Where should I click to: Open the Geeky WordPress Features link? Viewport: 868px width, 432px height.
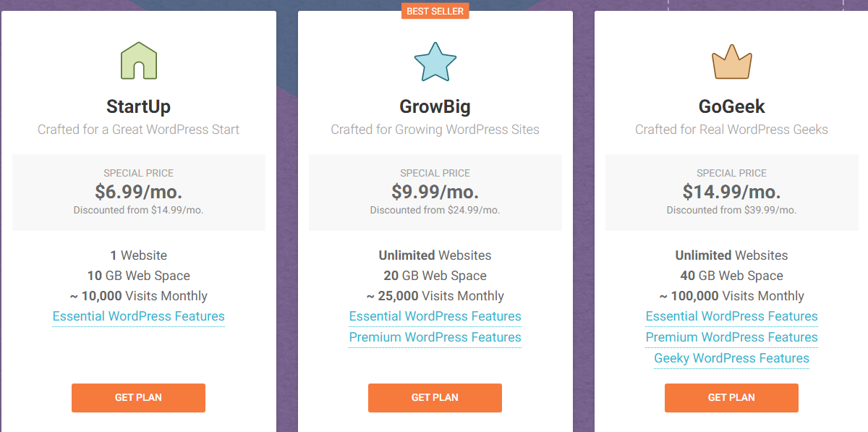click(731, 358)
